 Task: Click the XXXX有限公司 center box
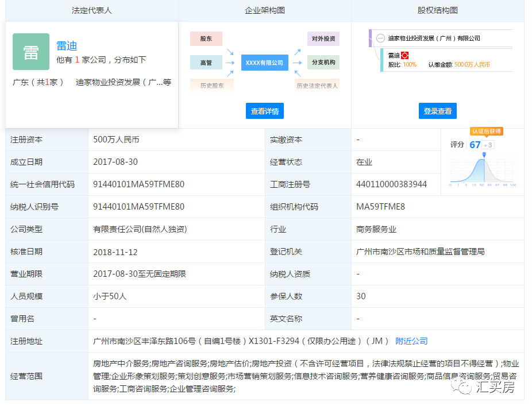265,63
